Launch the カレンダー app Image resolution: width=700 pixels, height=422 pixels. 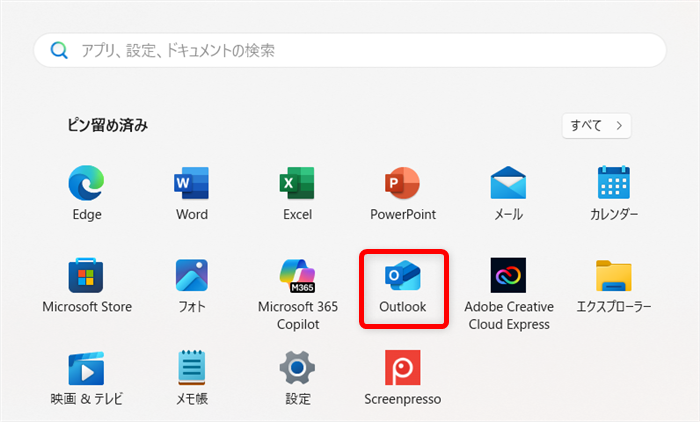click(613, 185)
